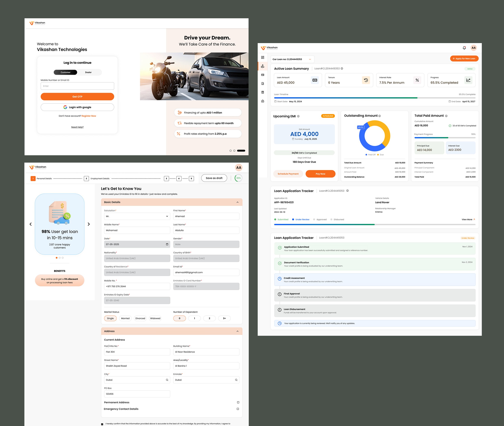The width and height of the screenshot is (504, 426).
Task: Click search icon in Emirate field
Action: tap(236, 380)
